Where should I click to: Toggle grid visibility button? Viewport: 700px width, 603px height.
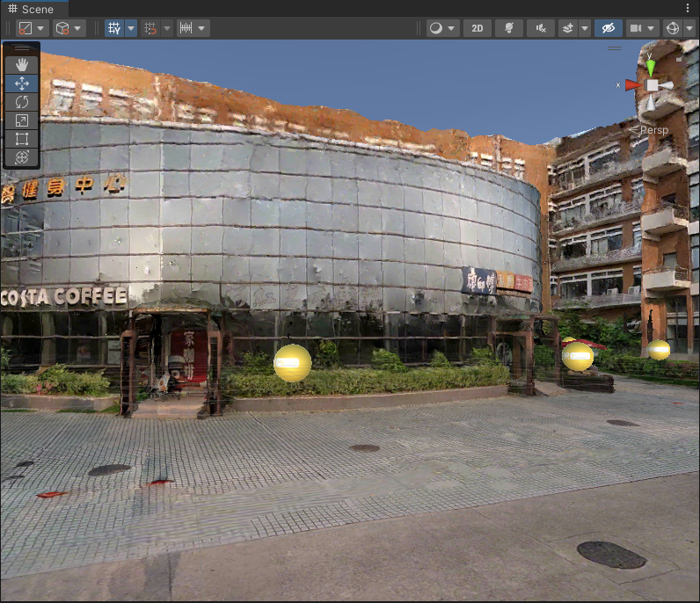pyautogui.click(x=114, y=28)
